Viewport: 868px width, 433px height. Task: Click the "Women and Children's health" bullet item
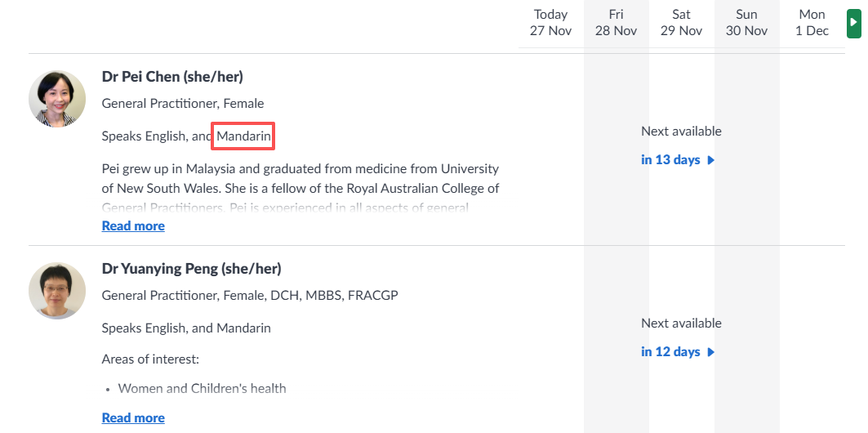[x=202, y=389]
